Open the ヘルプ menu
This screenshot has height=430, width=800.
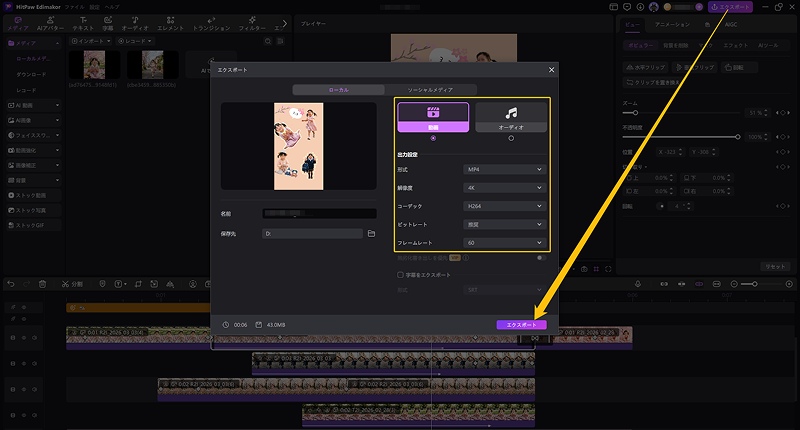tap(112, 7)
